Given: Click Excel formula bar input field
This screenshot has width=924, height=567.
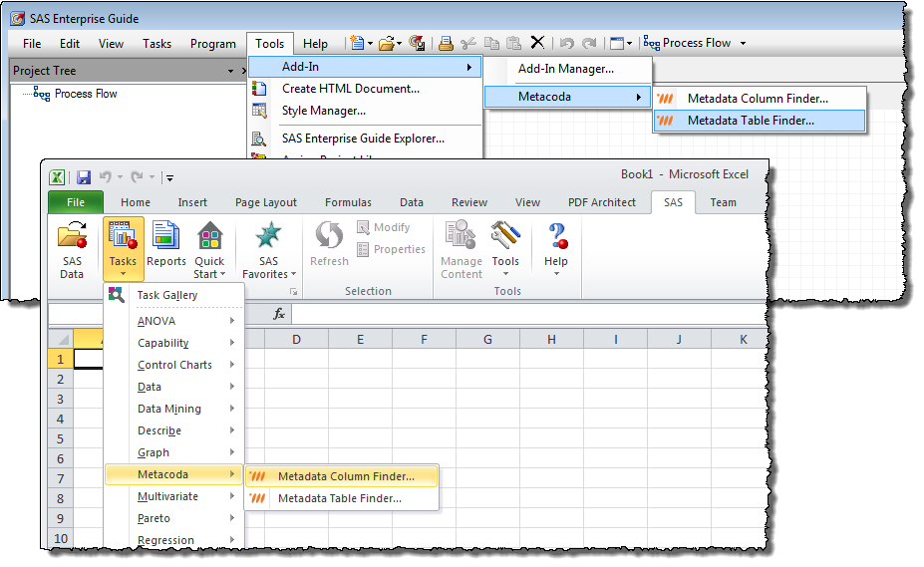Looking at the screenshot, I should [x=528, y=314].
